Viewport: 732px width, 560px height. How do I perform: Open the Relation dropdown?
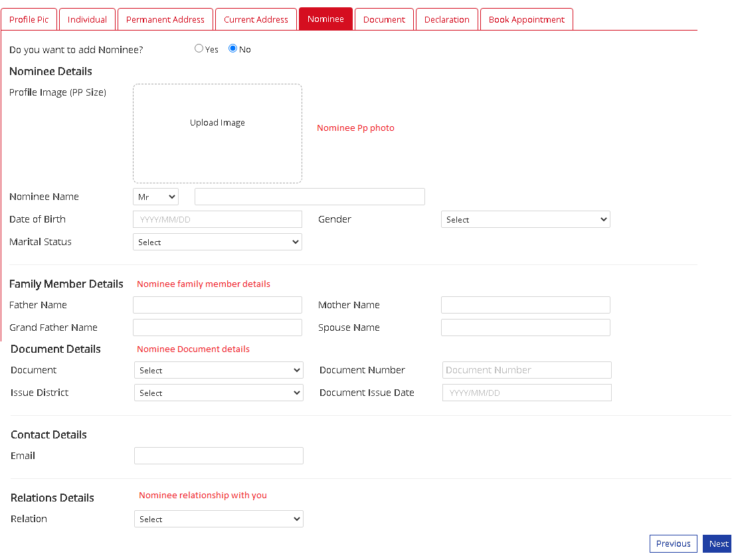pyautogui.click(x=219, y=519)
